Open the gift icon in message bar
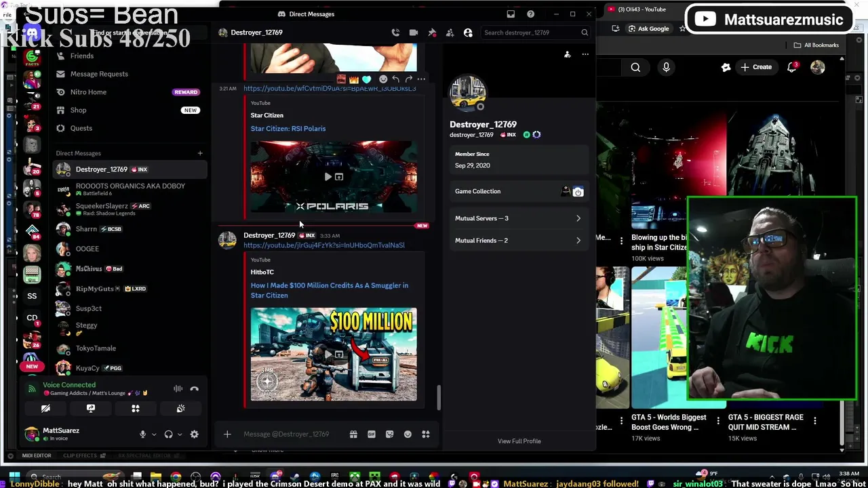This screenshot has height=488, width=868. pyautogui.click(x=353, y=434)
